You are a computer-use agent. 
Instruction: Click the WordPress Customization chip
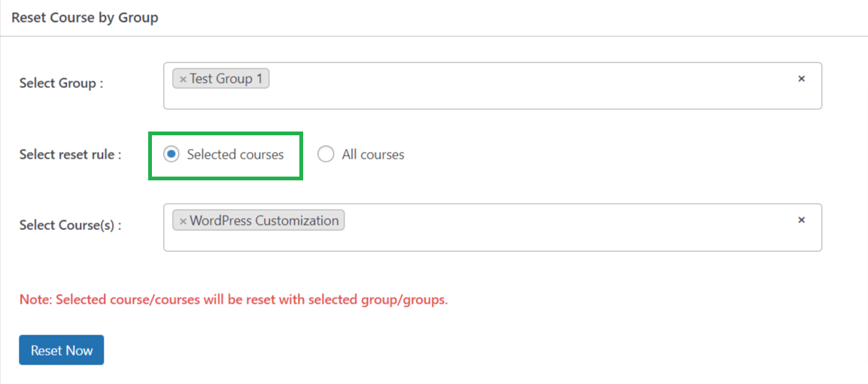coord(259,221)
